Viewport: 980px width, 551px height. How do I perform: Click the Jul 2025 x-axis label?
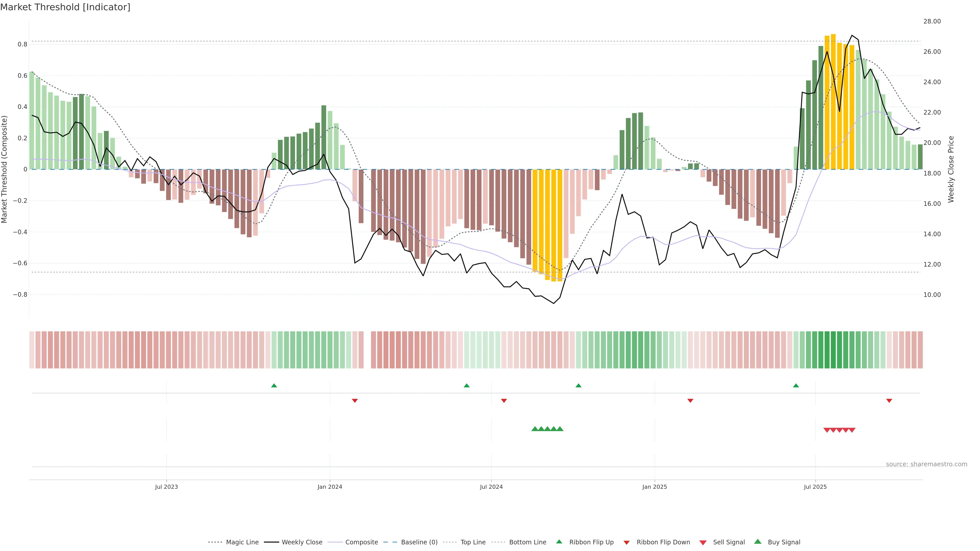click(x=815, y=487)
